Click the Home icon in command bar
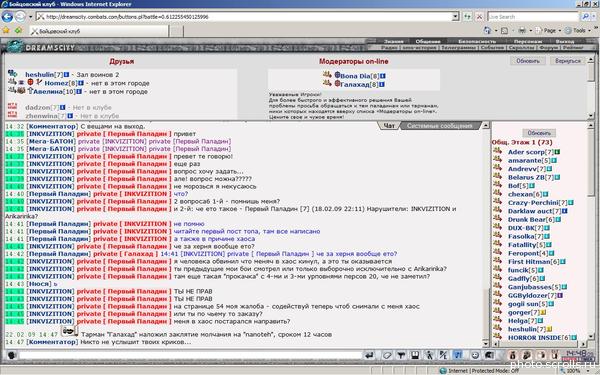This screenshot has height=375, width=600. [487, 30]
